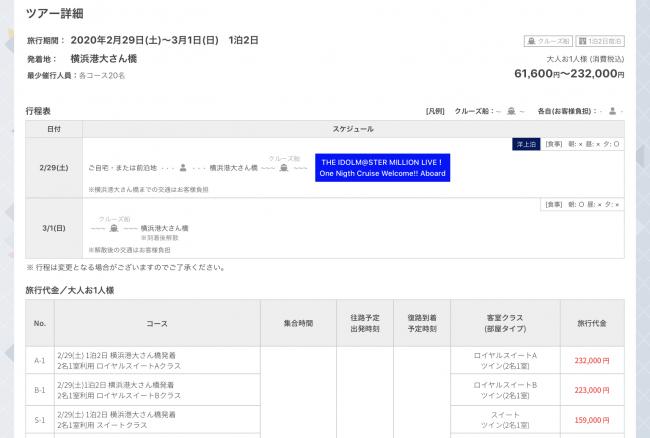Click ご自宅・または前泊地 in the 2/29 row
This screenshot has width=650, height=438.
click(x=123, y=168)
